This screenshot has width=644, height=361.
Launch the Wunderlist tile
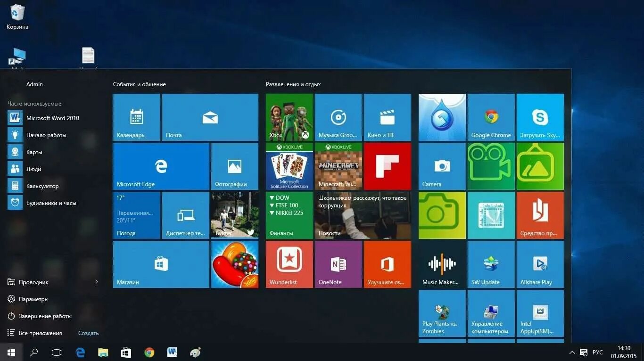coord(289,264)
